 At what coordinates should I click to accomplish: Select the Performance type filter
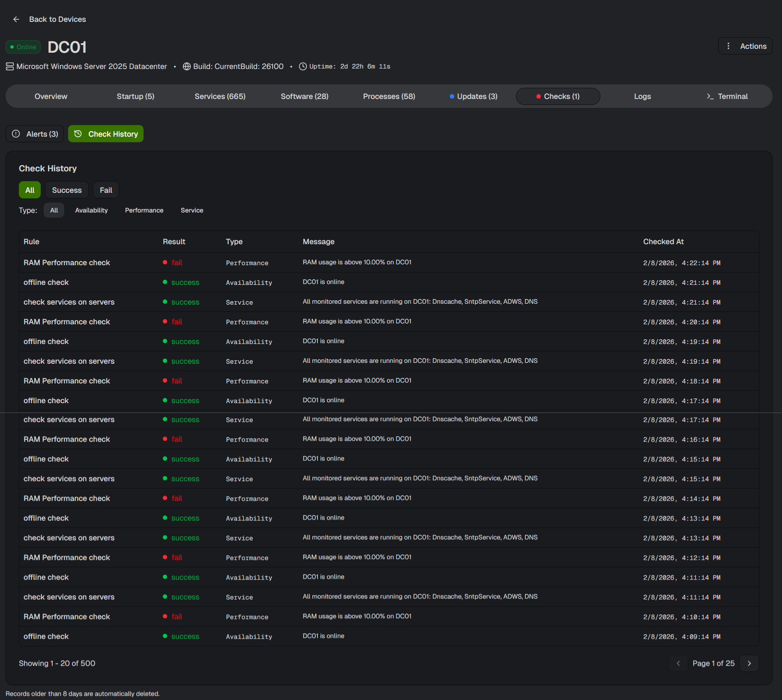(144, 210)
